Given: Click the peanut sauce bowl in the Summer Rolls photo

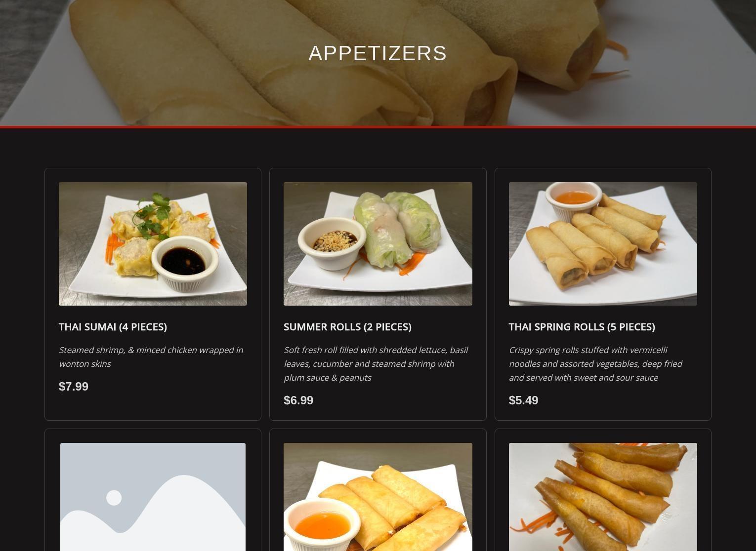Looking at the screenshot, I should (x=332, y=243).
